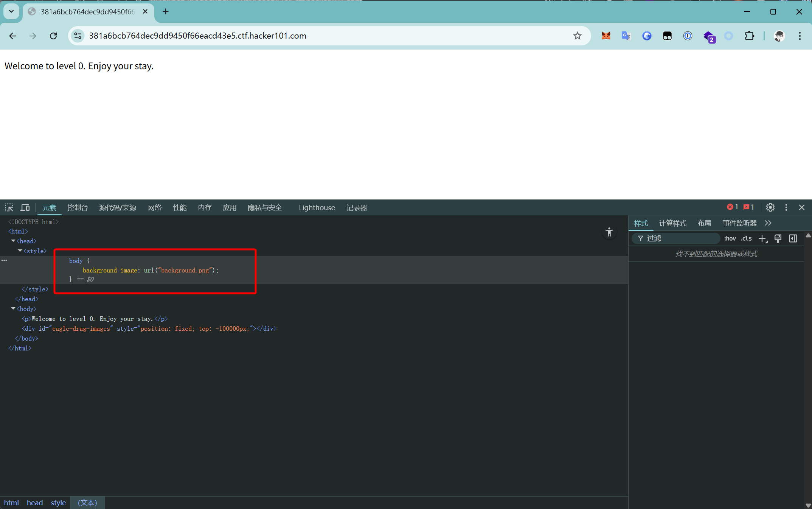Viewport: 812px width, 509px height.
Task: Open DevTools settings gear
Action: coord(770,207)
